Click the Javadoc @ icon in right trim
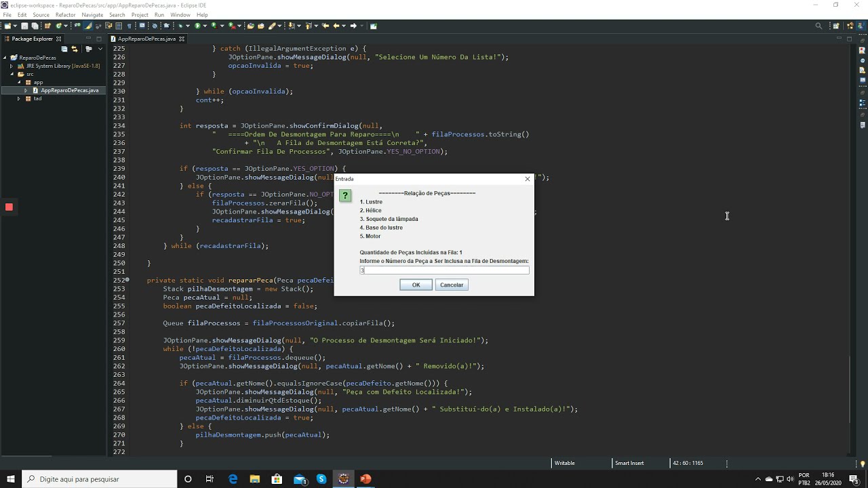The width and height of the screenshot is (868, 488). (863, 60)
